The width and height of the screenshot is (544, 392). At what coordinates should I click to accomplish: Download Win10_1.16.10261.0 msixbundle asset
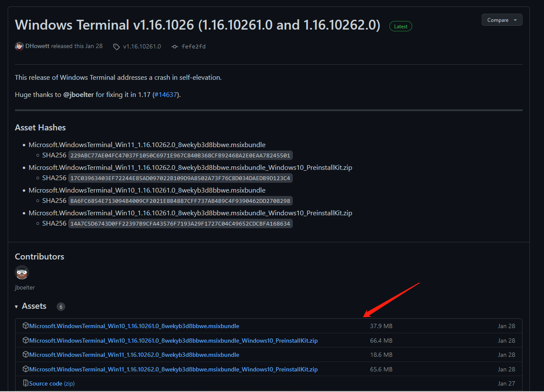tap(134, 326)
